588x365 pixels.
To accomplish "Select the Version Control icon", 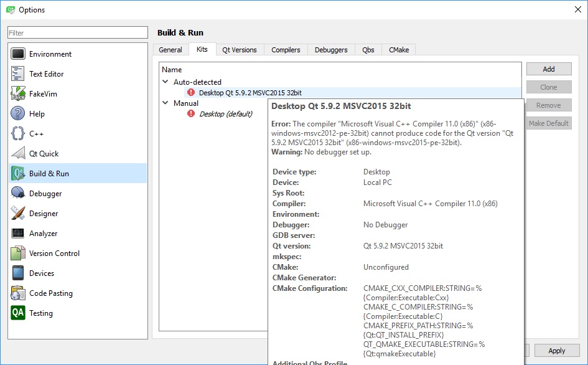I will pos(17,253).
